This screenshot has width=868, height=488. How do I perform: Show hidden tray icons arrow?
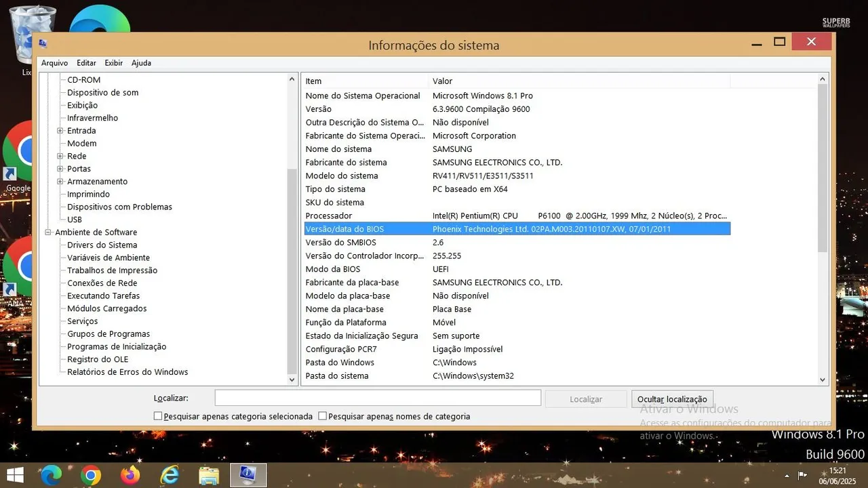tap(787, 475)
